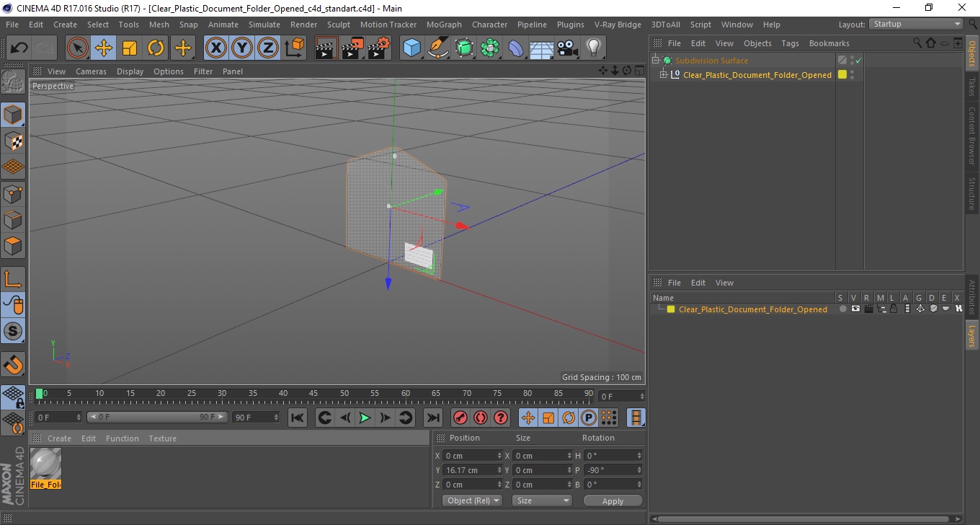Image resolution: width=980 pixels, height=525 pixels.
Task: Open the Simulate menu
Action: point(264,25)
